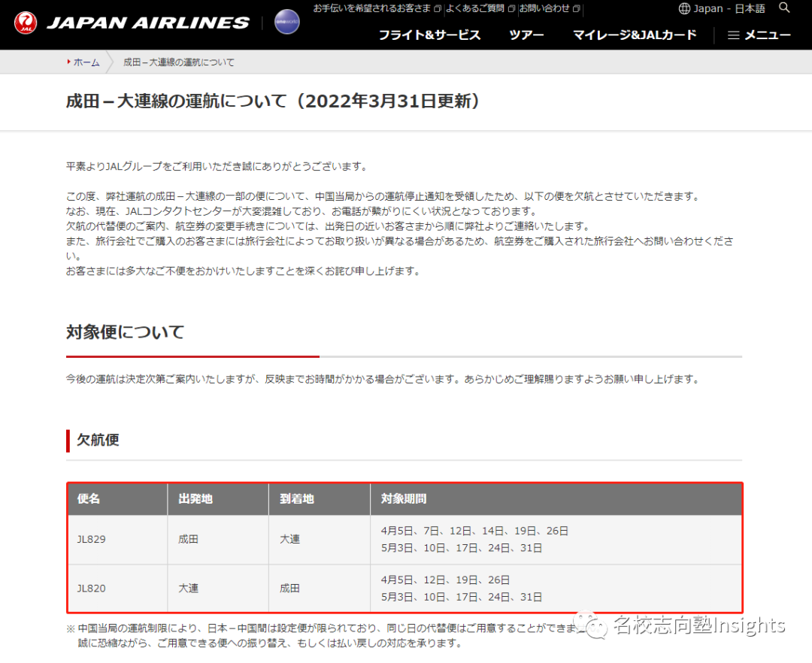Click external-link icon beside お問い合わせ
Screen dimensions: 812x663
[576, 8]
